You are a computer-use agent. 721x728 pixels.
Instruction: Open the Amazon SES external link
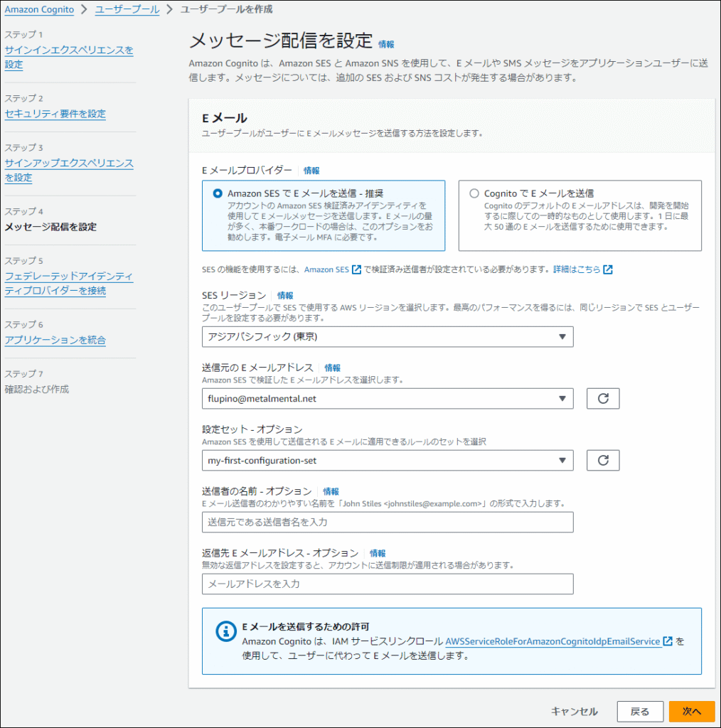[333, 270]
